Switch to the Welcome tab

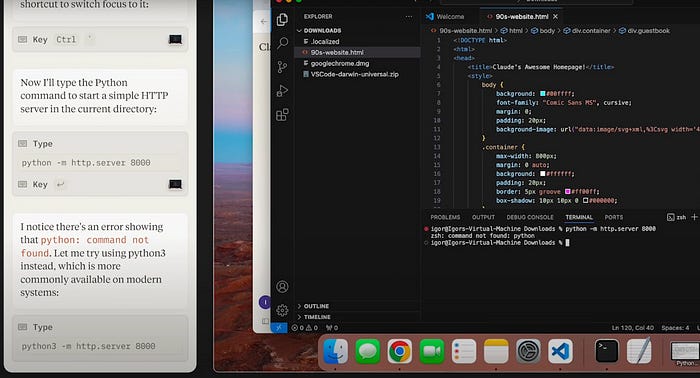[445, 17]
